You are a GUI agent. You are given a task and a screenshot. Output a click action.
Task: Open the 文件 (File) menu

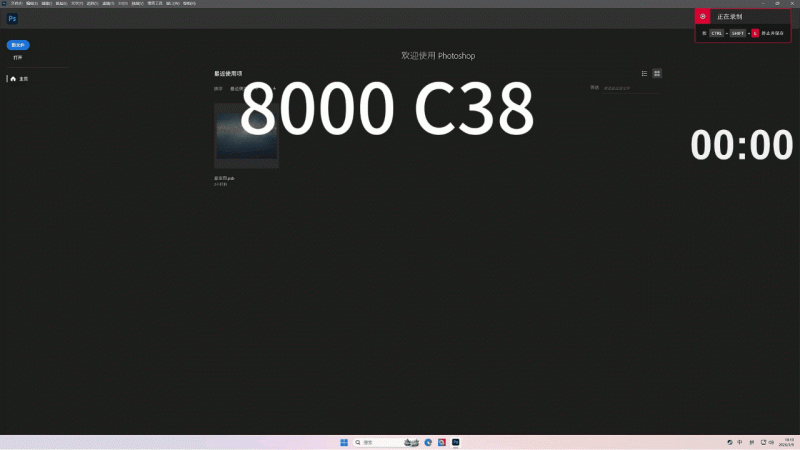point(16,4)
